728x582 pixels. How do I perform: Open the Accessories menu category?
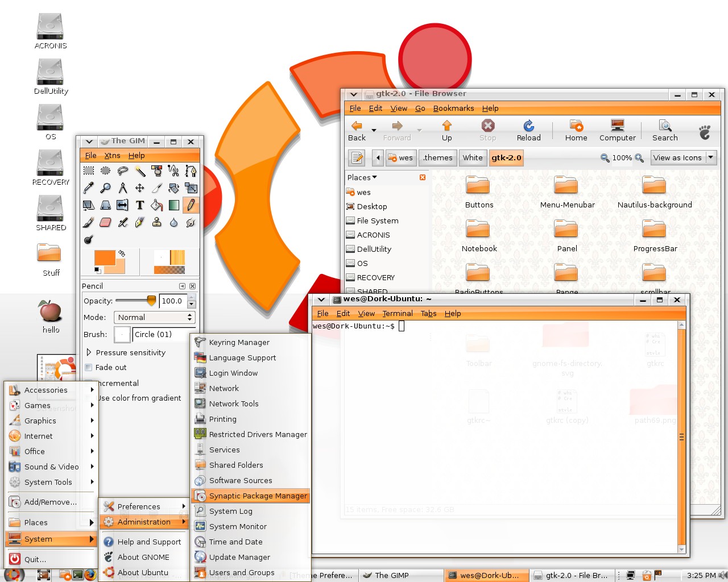[51, 390]
